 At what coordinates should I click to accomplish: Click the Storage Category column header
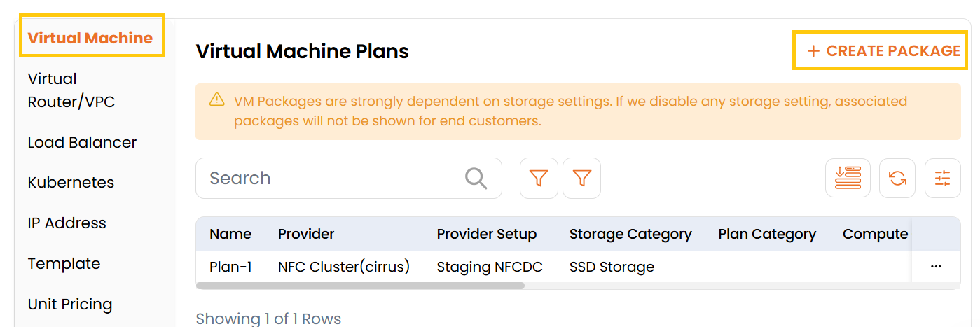(630, 234)
